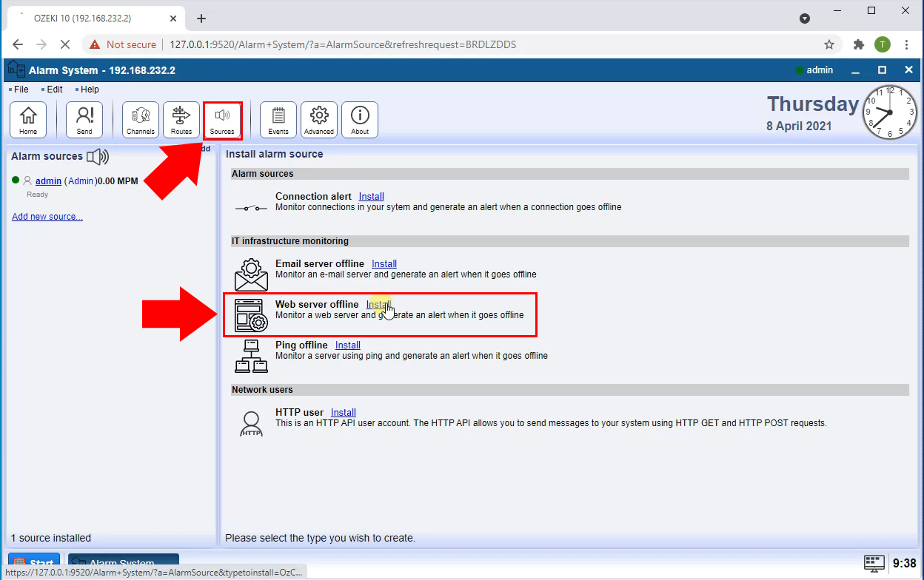The height and width of the screenshot is (580, 924).
Task: Open the Advanced gear icon
Action: coord(319,120)
